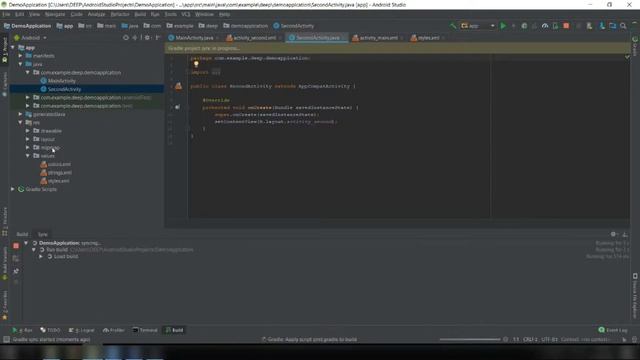This screenshot has height=360, width=640.
Task: Click the AVD Manager device icon
Action: coord(589,26)
